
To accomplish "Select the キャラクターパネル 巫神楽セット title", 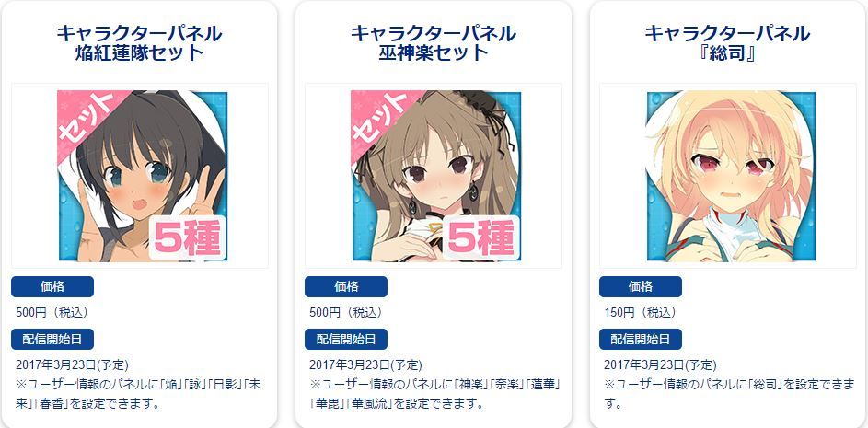I will click(x=434, y=43).
